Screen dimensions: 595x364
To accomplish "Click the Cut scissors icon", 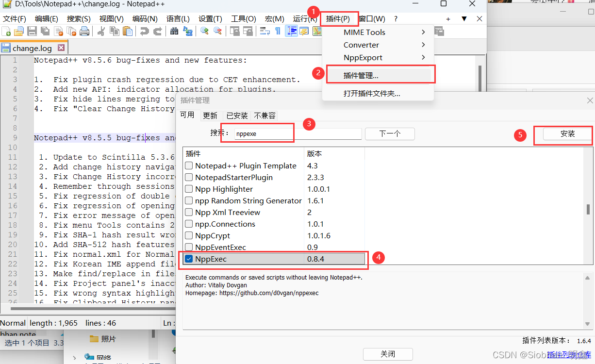I will pos(101,32).
